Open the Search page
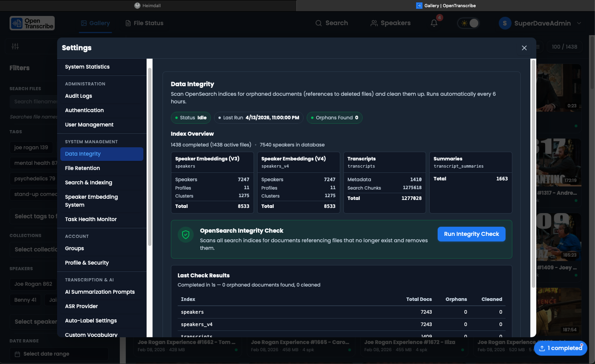This screenshot has height=364, width=595. tap(331, 23)
